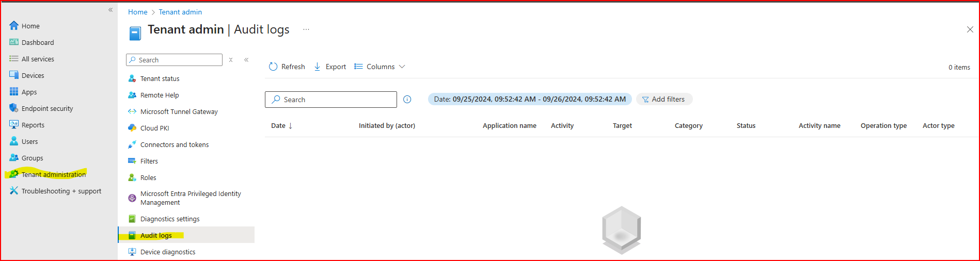Click the Filters icon in tenant menu

coord(132,161)
